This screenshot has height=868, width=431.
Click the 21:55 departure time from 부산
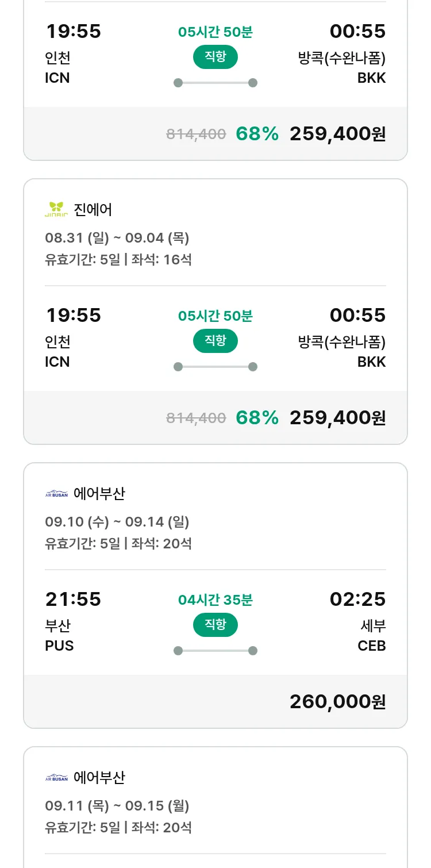click(x=73, y=600)
